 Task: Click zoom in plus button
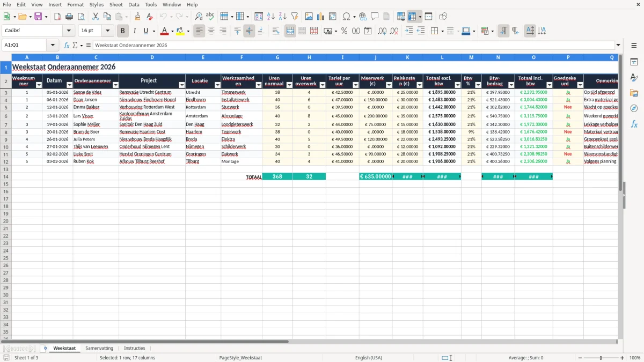pyautogui.click(x=623, y=358)
